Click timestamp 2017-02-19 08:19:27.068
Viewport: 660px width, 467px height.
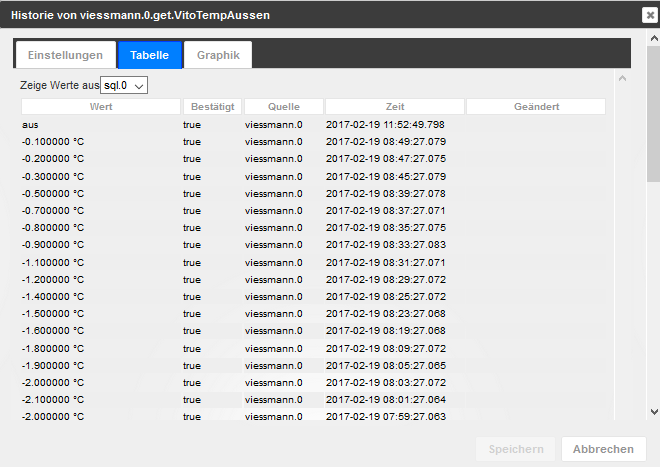click(386, 331)
